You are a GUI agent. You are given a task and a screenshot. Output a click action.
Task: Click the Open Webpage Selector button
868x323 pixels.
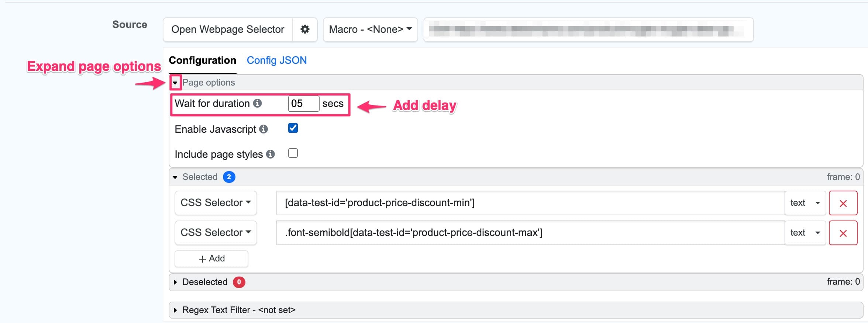coord(227,29)
